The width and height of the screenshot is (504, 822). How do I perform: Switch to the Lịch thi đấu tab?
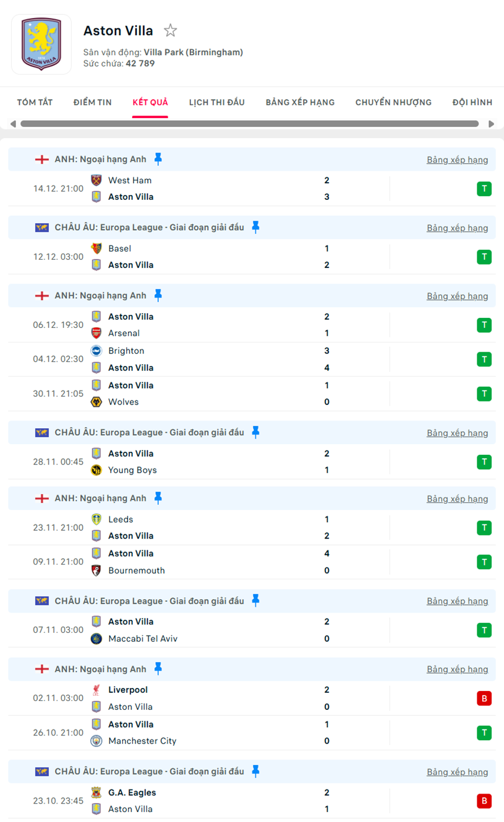click(x=216, y=102)
